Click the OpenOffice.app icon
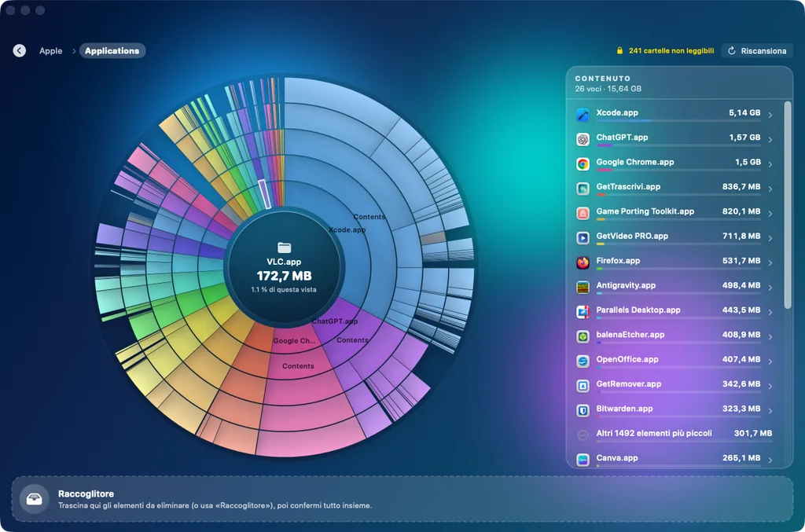 [x=583, y=361]
